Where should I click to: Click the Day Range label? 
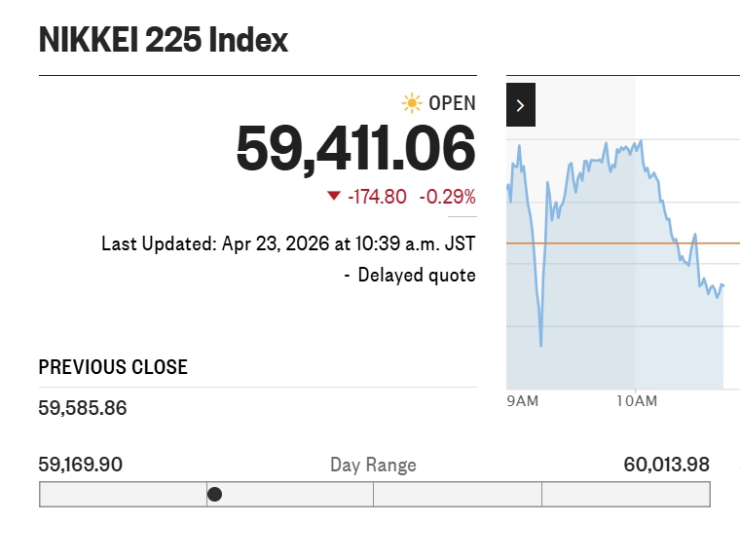pyautogui.click(x=373, y=466)
